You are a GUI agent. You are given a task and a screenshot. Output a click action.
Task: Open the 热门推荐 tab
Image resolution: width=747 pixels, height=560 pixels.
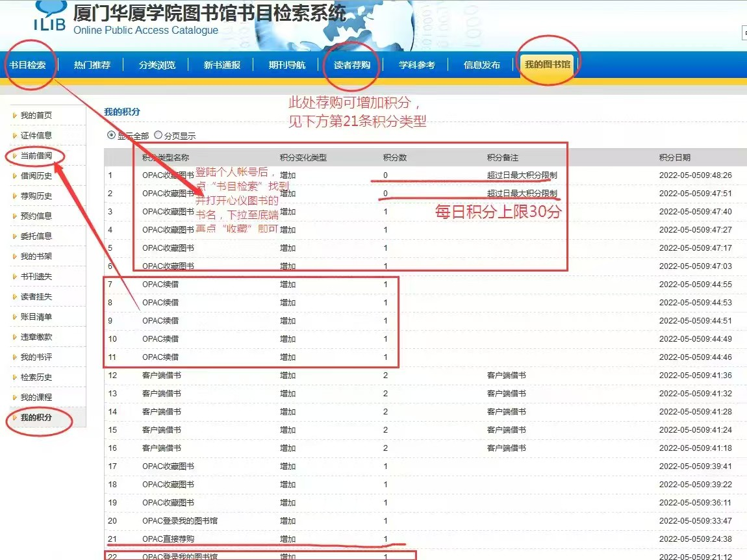[92, 65]
